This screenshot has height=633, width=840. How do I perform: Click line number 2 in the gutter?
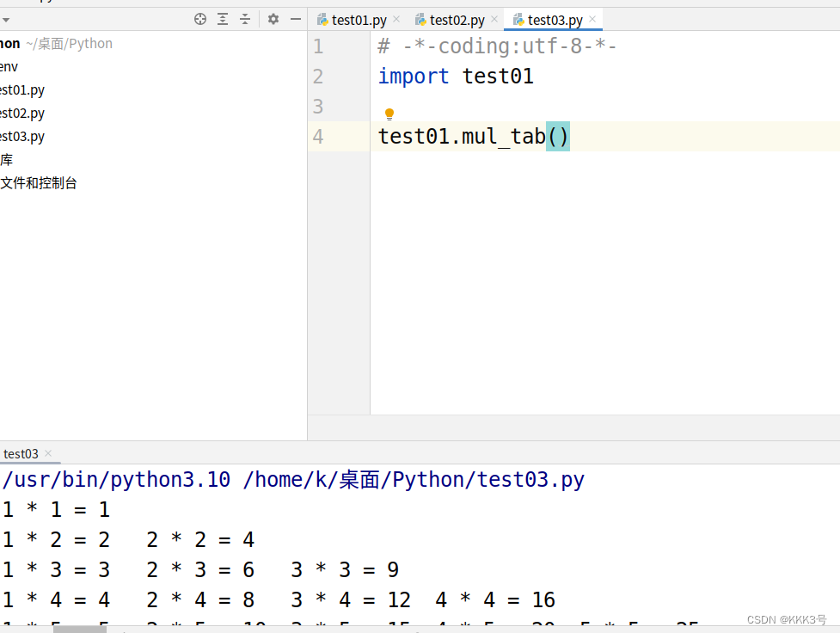pos(318,76)
